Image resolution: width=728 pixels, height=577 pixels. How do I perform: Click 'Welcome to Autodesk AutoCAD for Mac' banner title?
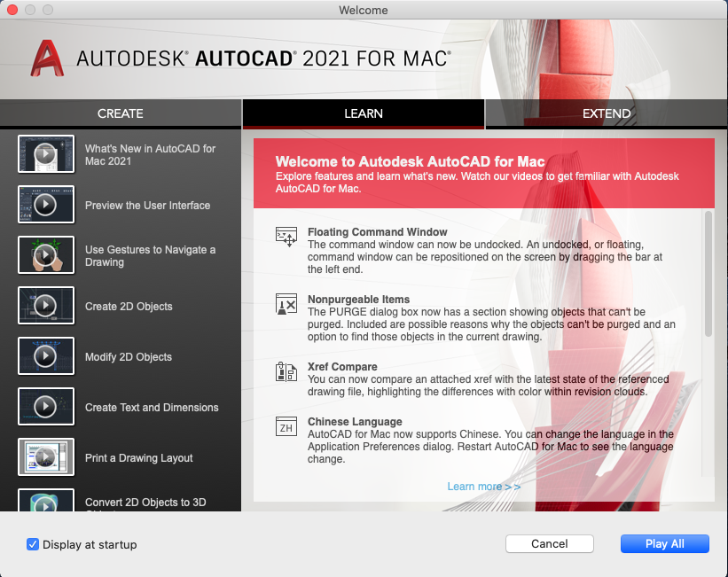tap(410, 161)
